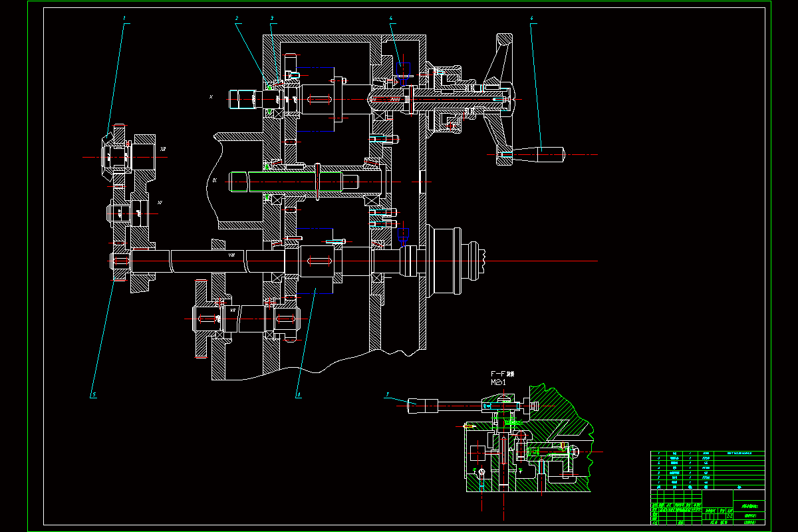The image size is (798, 532).
Task: Click the "F-F" section view label
Action: [499, 374]
